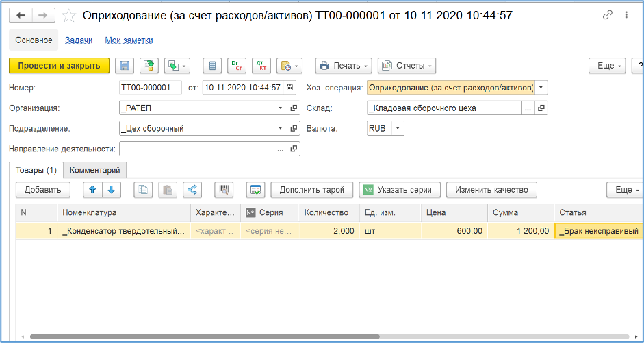Expand the Организация dropdown arrow

pyautogui.click(x=280, y=108)
